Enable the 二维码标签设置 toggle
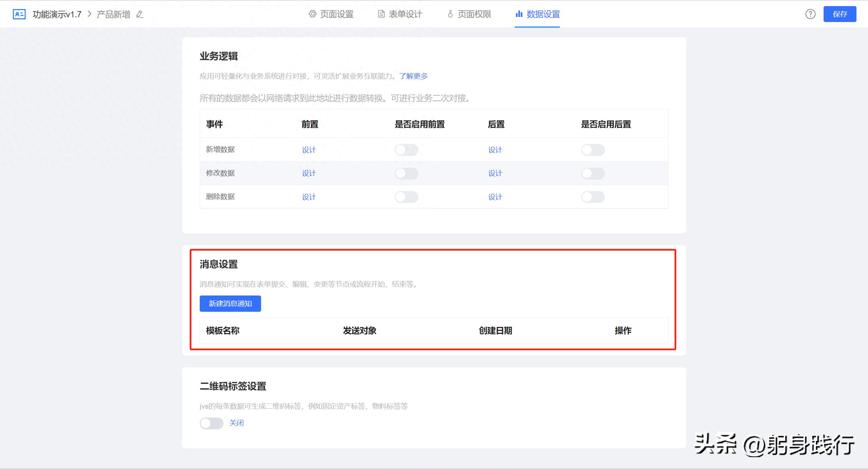 tap(211, 423)
